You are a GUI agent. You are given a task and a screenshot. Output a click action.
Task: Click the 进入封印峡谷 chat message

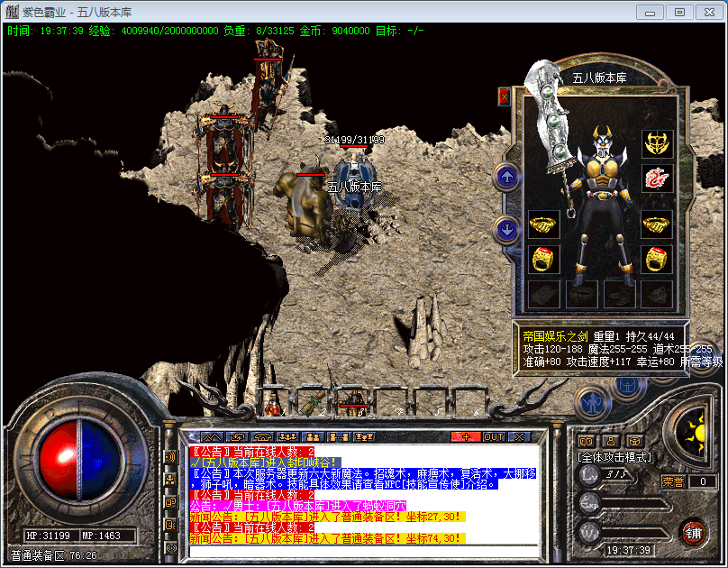coord(266,463)
